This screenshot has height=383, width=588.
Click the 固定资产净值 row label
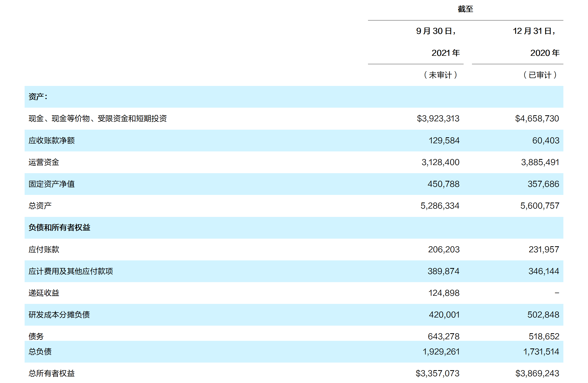[52, 184]
